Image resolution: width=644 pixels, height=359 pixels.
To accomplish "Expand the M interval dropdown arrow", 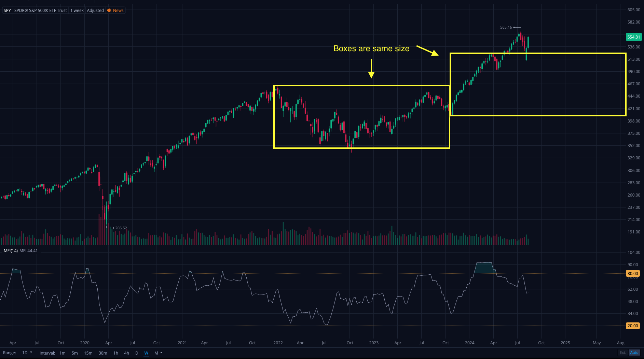I will [x=161, y=353].
